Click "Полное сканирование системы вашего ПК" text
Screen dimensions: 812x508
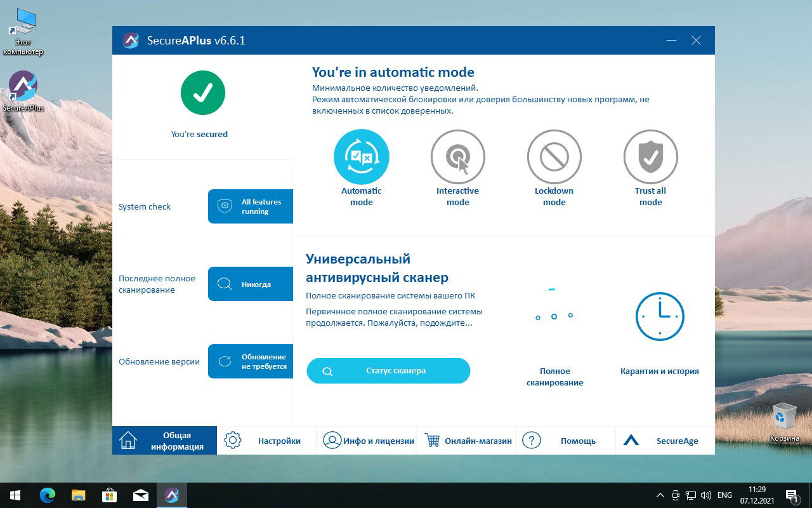pyautogui.click(x=390, y=296)
